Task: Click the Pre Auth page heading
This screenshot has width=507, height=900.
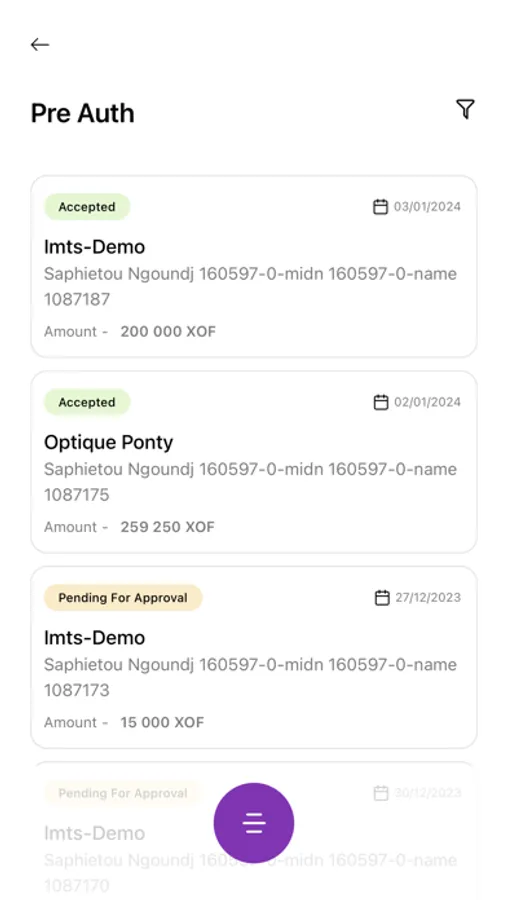Action: tap(83, 113)
